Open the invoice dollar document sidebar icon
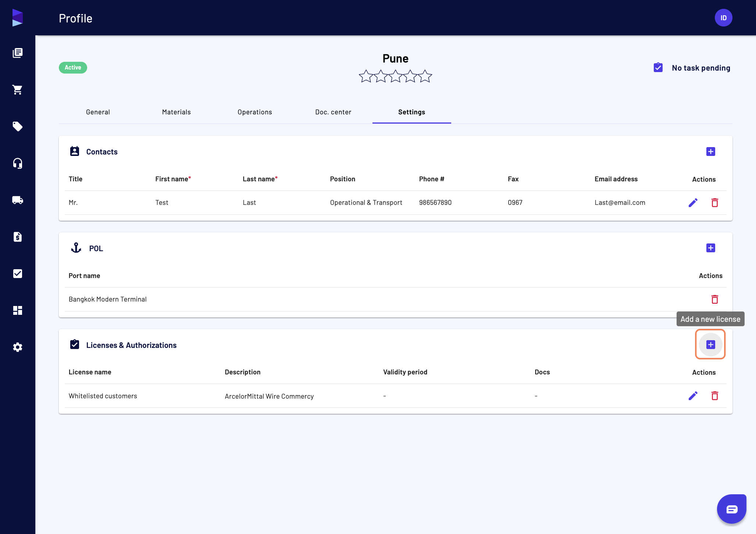This screenshot has height=534, width=756. point(18,237)
